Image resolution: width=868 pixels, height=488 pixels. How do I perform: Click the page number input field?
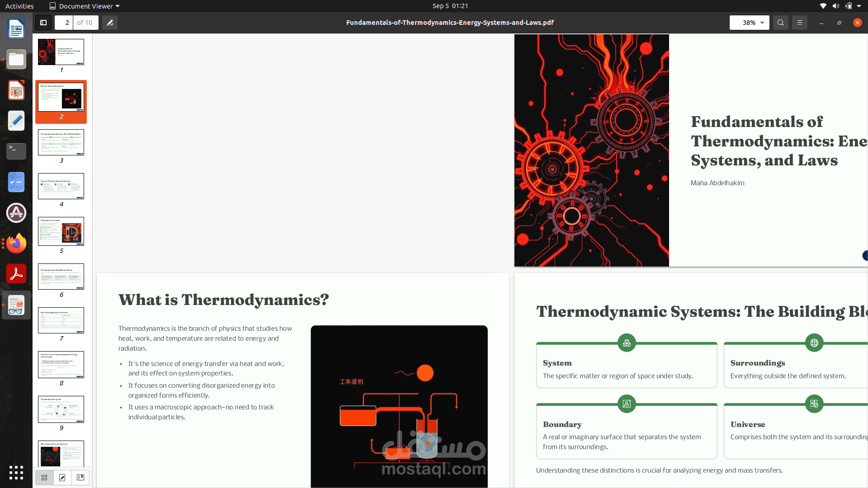click(x=64, y=23)
